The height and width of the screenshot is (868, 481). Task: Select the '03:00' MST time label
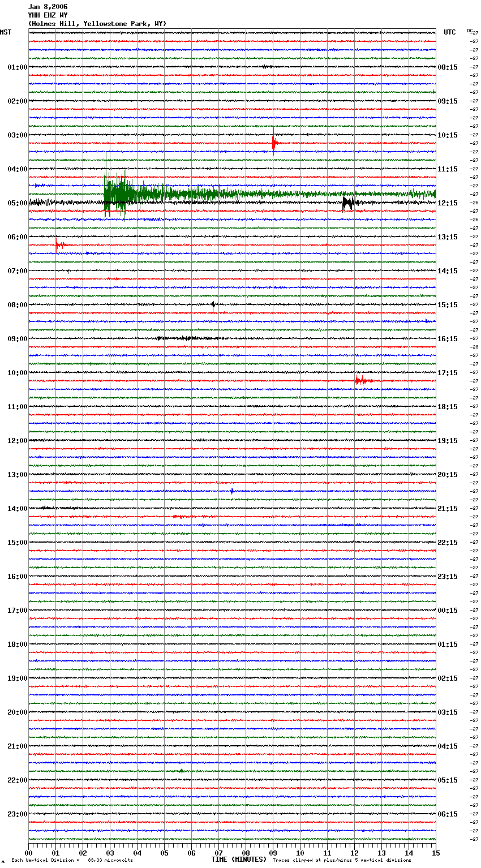[x=18, y=135]
